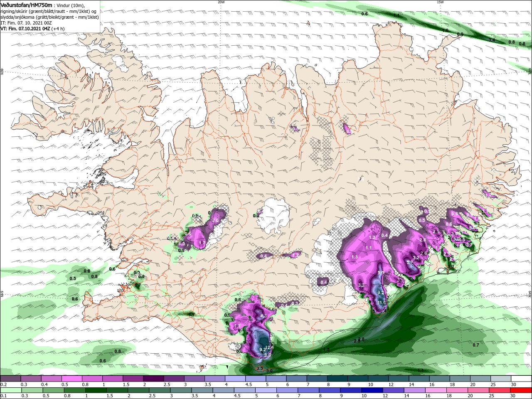Click the '5.7' value on the map
532x399 pixels.
point(409,262)
